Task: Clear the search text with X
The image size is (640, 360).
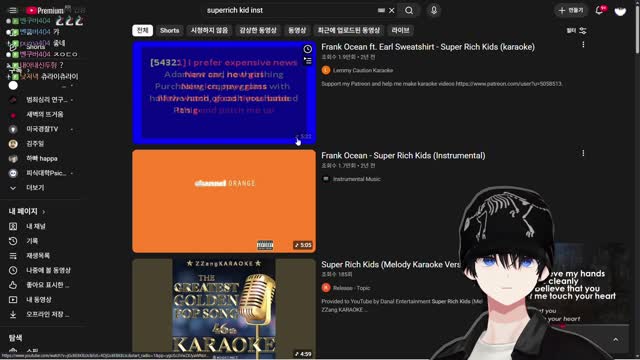Action: click(391, 10)
